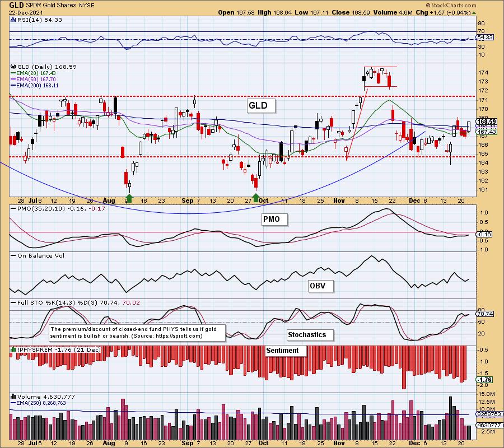Click the 12.5M volume axis label

(487, 402)
